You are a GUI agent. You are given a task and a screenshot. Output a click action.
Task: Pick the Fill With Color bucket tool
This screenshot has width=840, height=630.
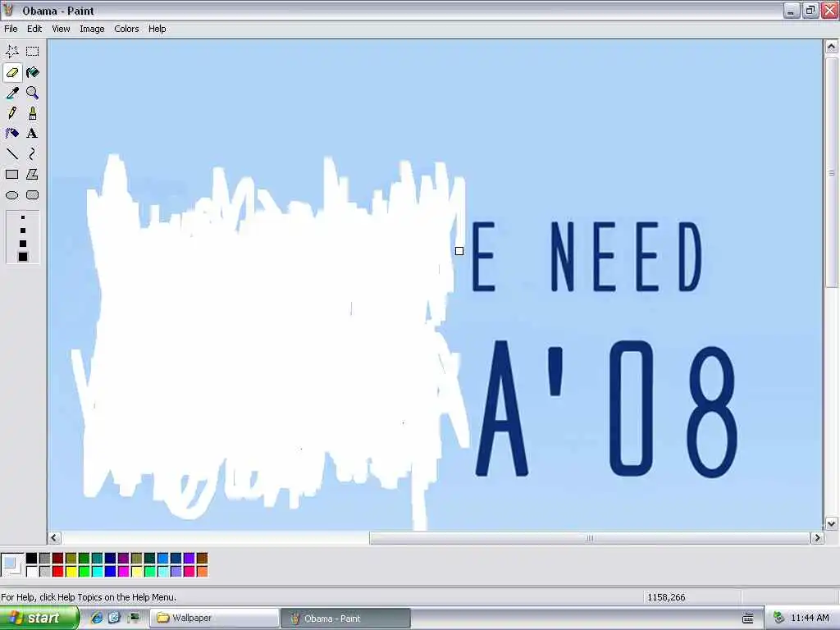point(32,72)
